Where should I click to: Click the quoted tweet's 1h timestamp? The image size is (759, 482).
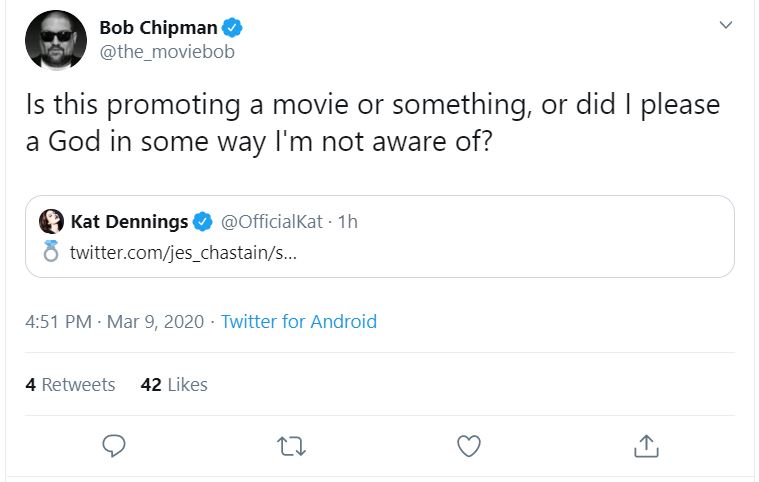348,221
